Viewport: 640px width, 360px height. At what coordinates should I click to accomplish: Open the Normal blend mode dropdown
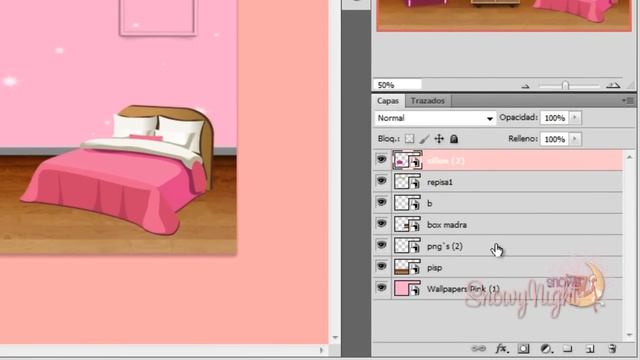tap(435, 118)
